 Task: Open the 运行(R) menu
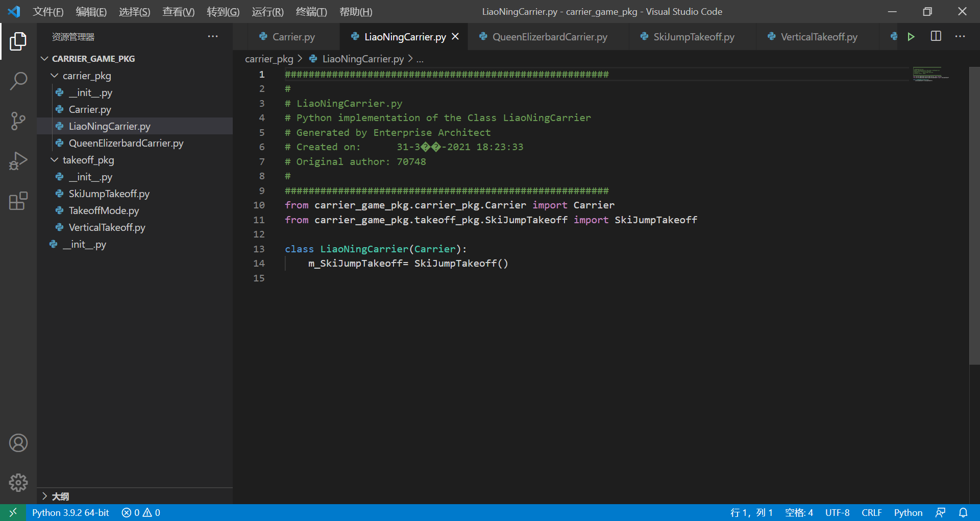coord(267,12)
